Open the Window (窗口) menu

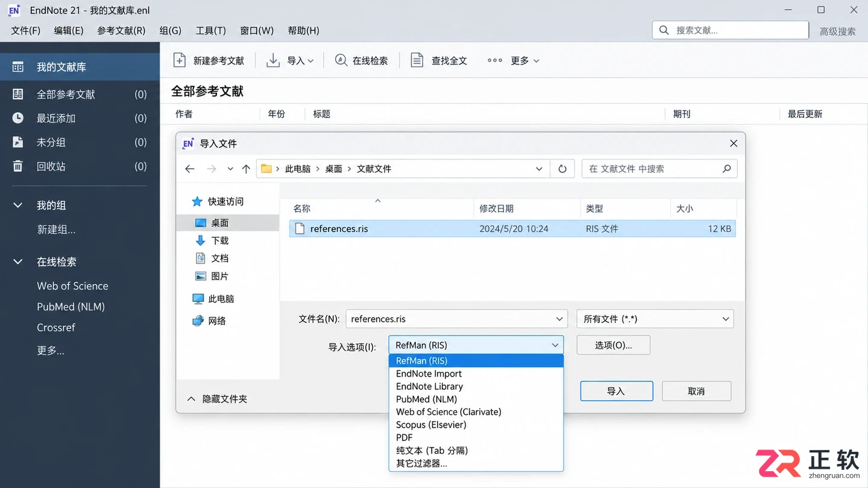(x=257, y=30)
